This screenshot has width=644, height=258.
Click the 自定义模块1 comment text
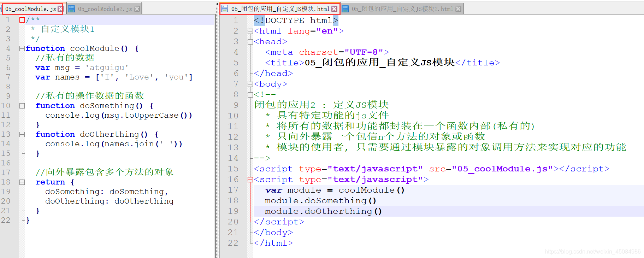tap(68, 29)
